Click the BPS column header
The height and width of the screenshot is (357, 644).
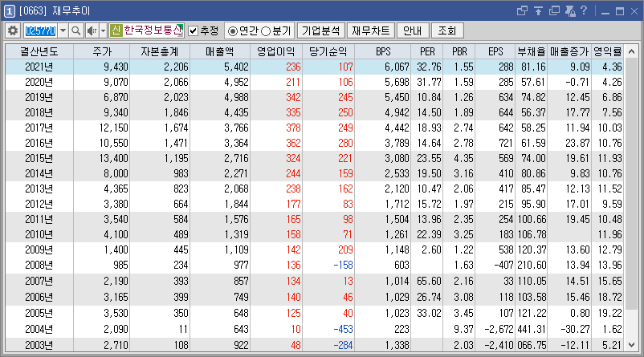coord(383,51)
